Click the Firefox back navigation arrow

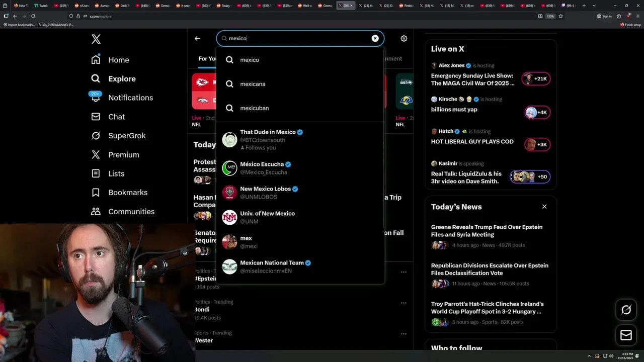pos(15,16)
